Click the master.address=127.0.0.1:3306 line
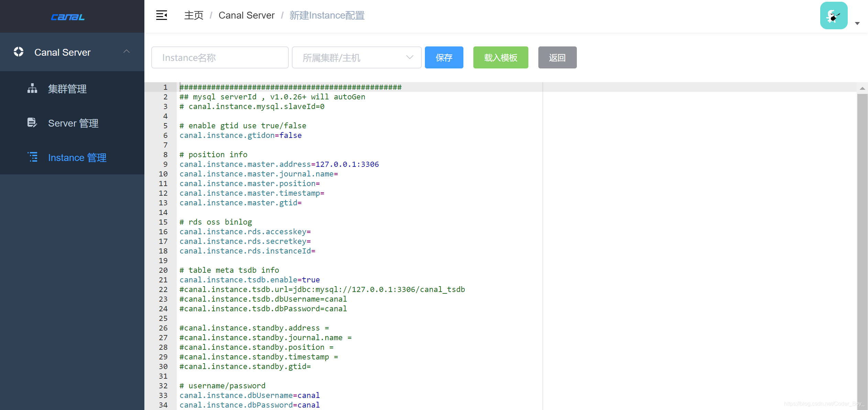Image resolution: width=868 pixels, height=410 pixels. [279, 164]
